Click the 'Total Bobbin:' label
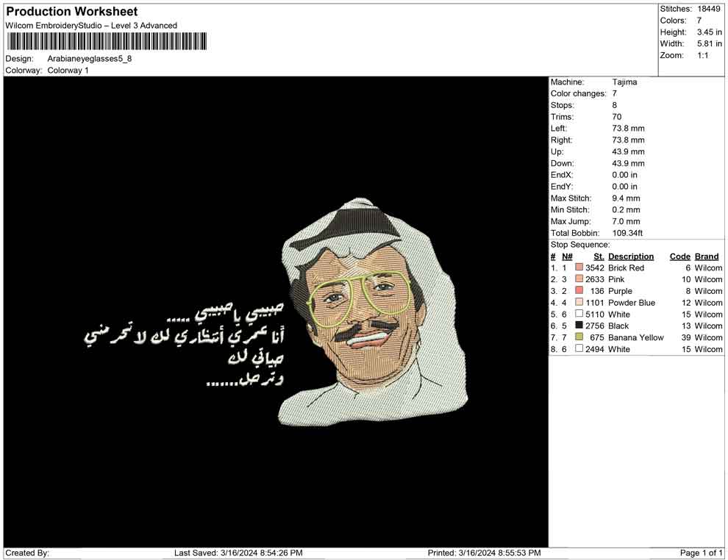The width and height of the screenshot is (728, 560). (x=575, y=233)
